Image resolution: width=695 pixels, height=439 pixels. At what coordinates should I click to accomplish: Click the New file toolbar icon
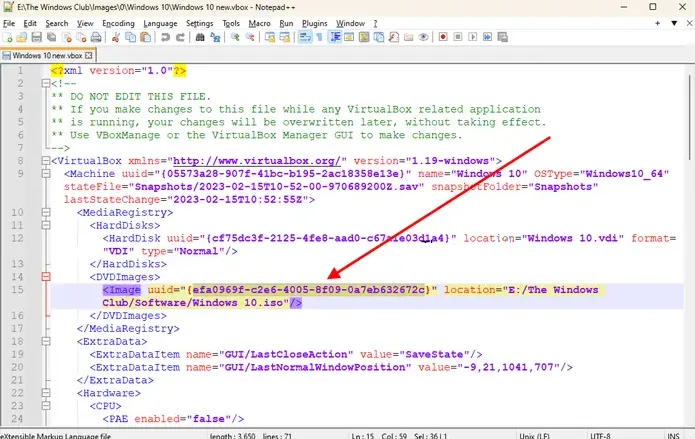pos(10,37)
